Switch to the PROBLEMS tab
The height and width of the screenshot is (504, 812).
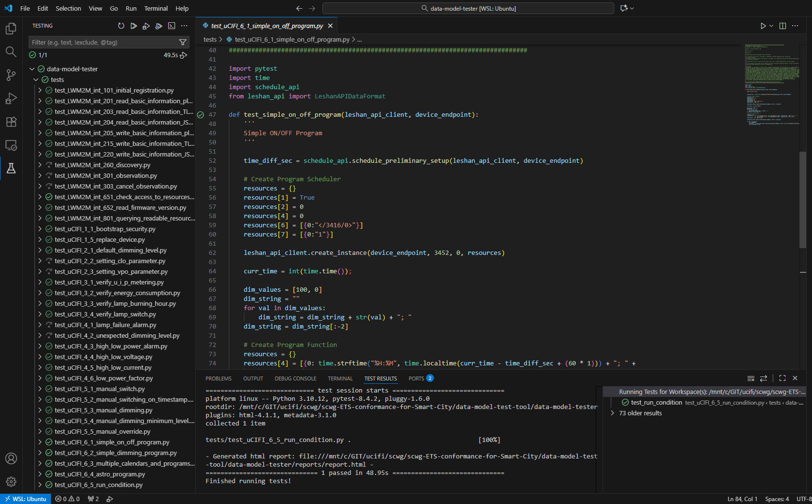218,378
